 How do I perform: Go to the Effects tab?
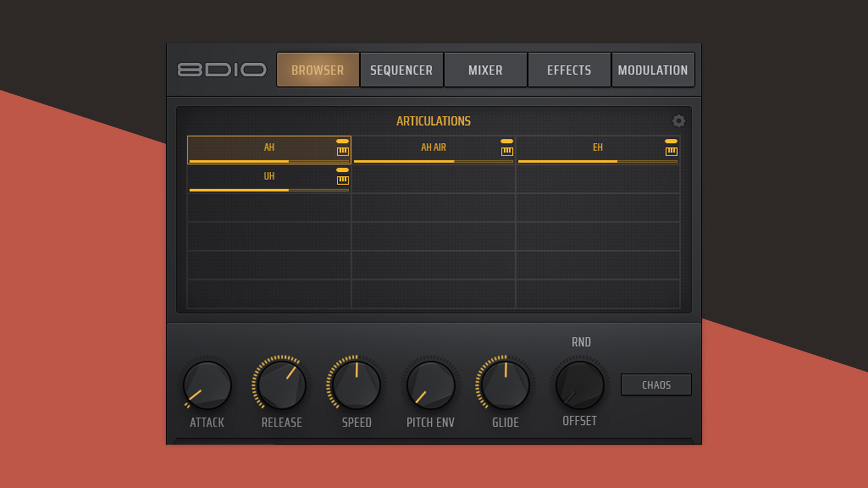pos(569,70)
